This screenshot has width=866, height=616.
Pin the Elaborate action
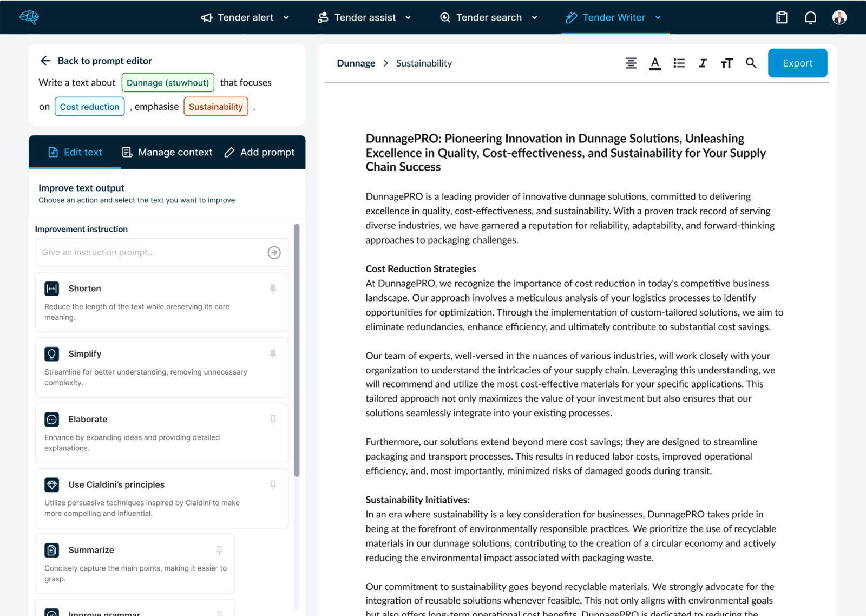[273, 420]
